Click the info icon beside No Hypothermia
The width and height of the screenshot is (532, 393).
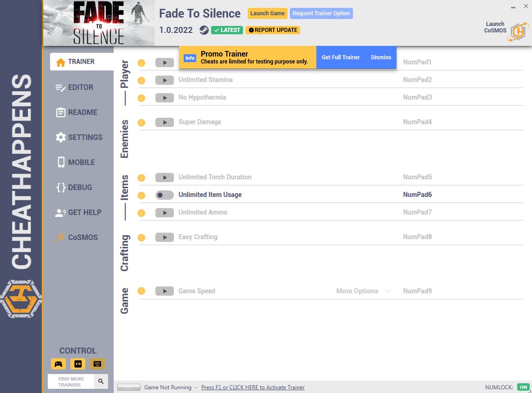pyautogui.click(x=141, y=98)
